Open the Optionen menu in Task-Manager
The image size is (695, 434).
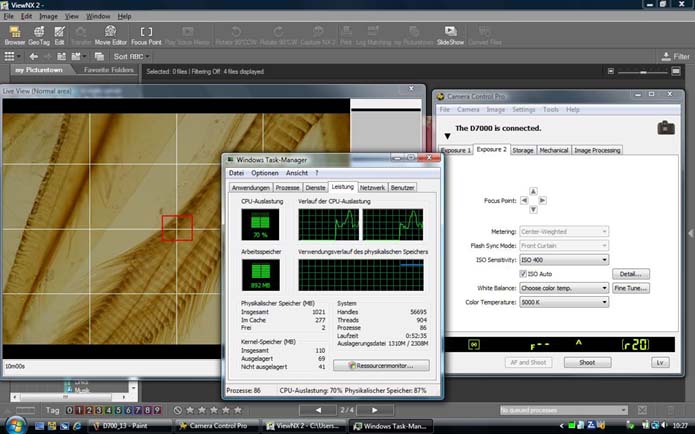(x=265, y=173)
